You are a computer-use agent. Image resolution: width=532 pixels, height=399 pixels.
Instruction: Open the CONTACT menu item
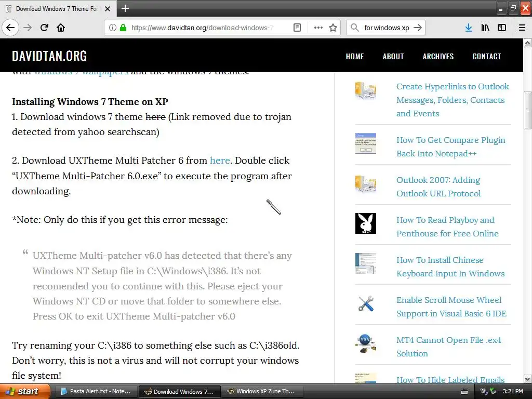[486, 56]
